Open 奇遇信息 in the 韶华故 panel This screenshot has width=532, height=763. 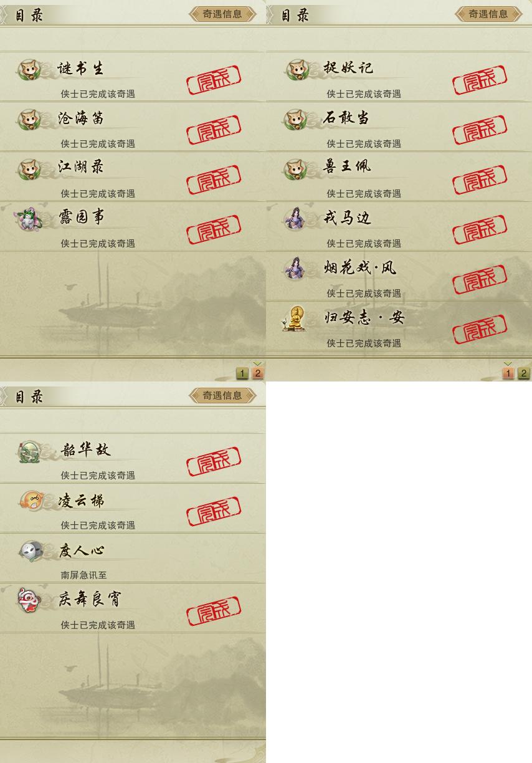point(222,395)
